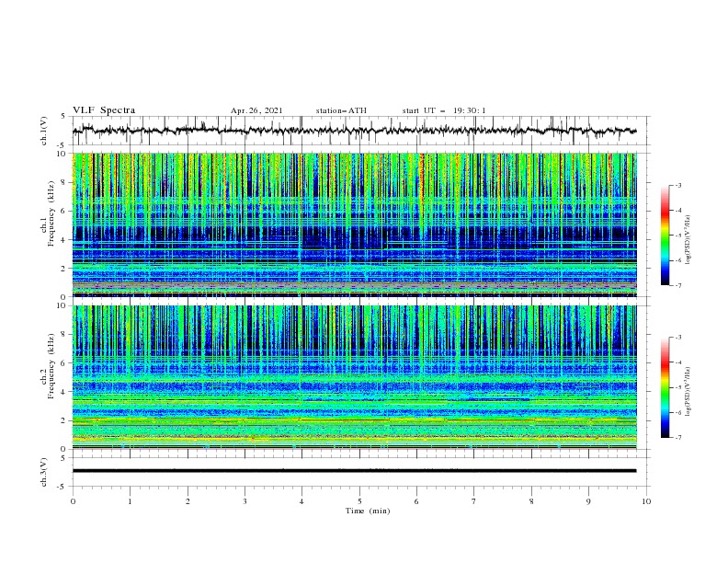
Task: Click the 6 kHz tick of ch.2 spectrogram
Action: click(x=64, y=363)
